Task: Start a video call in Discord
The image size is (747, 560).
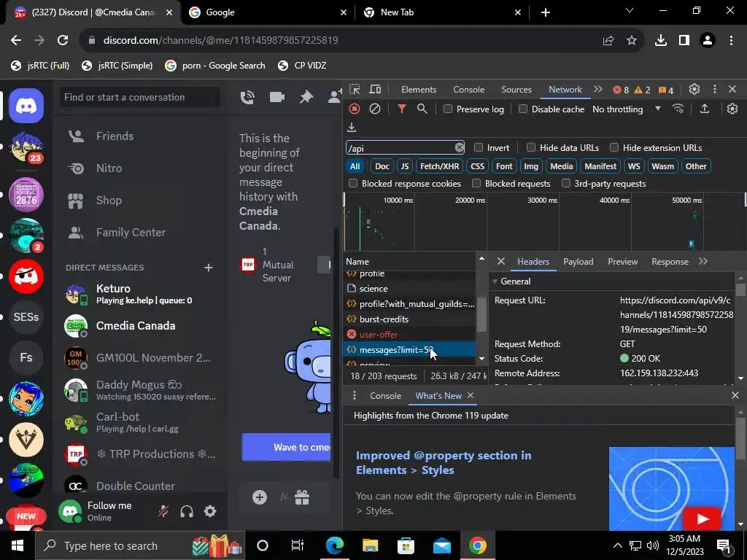Action: pyautogui.click(x=276, y=97)
